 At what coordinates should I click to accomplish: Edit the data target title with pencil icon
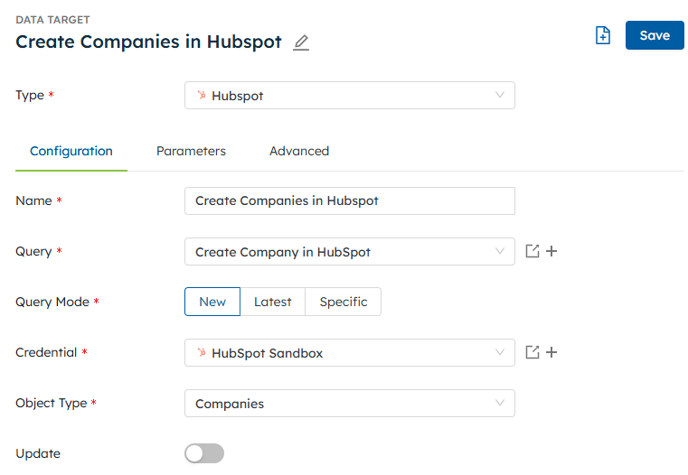[x=301, y=43]
